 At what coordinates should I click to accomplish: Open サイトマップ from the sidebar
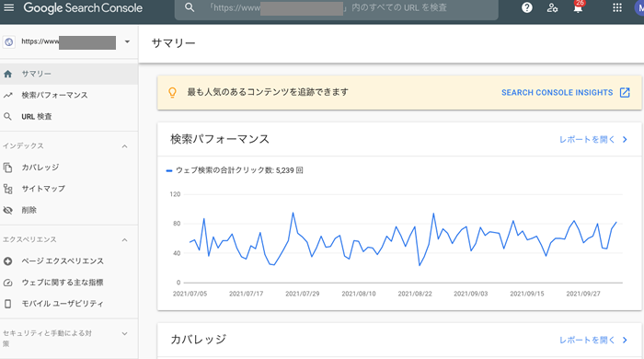69,189
